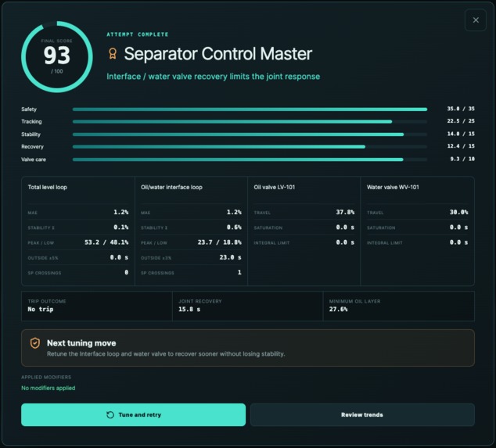The height and width of the screenshot is (448, 496).
Task: Click the Next tuning move heading
Action: [81, 343]
